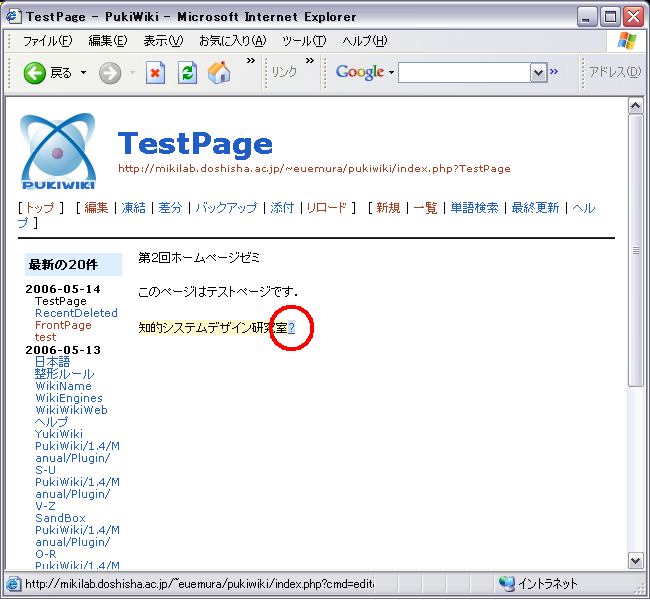This screenshot has width=650, height=600.
Task: Click the Windows flag logo throbber
Action: point(627,41)
